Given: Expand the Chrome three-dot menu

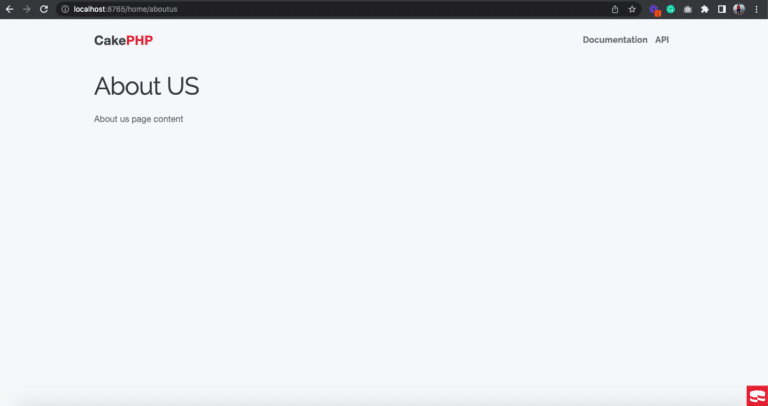Looking at the screenshot, I should (x=756, y=9).
